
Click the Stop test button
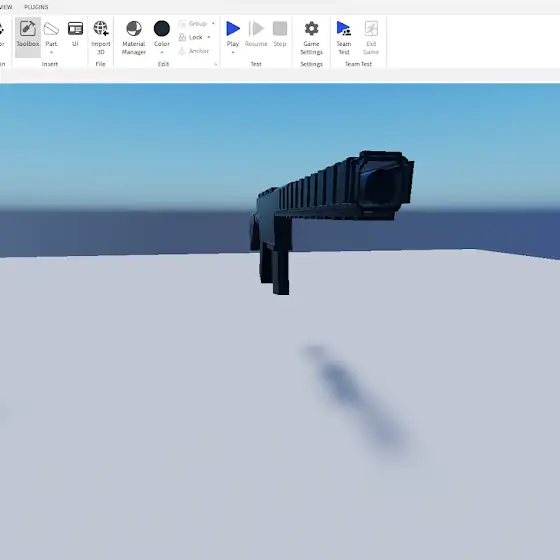click(x=280, y=34)
